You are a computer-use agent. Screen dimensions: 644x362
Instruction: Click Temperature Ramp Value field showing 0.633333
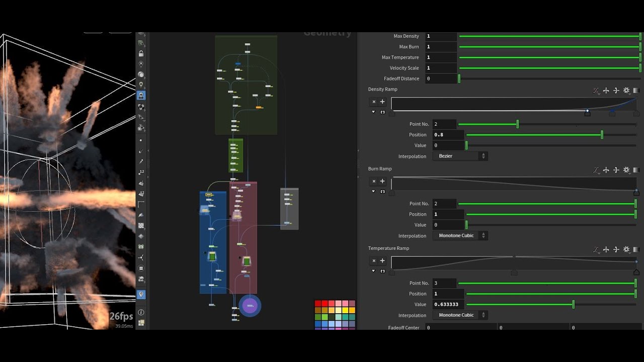click(448, 304)
